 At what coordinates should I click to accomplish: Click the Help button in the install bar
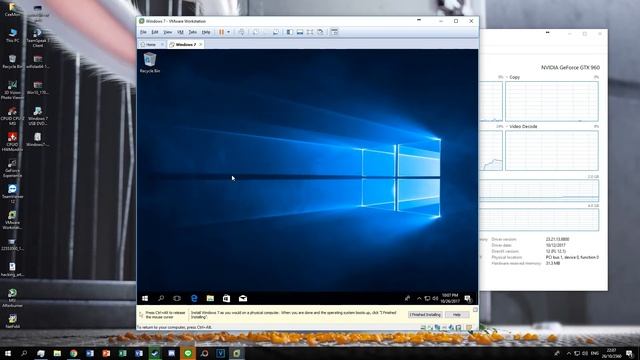[x=457, y=315]
